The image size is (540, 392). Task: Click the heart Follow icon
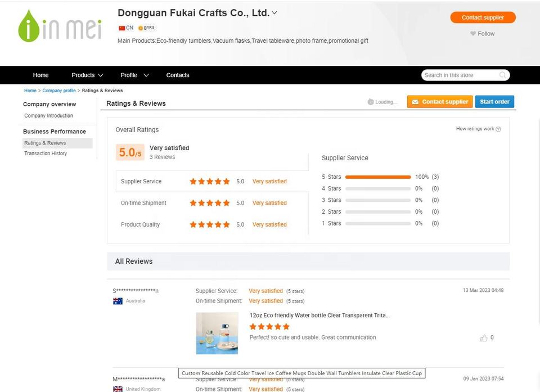pos(473,33)
